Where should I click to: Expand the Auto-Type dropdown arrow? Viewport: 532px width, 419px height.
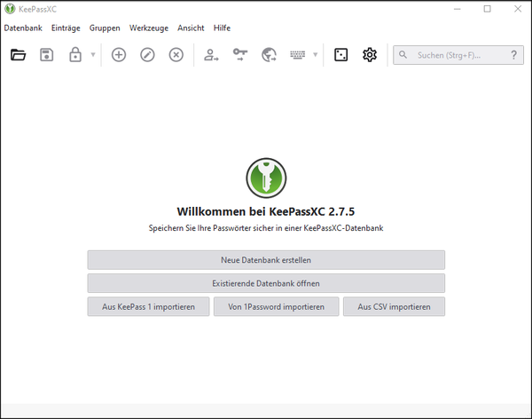point(315,55)
